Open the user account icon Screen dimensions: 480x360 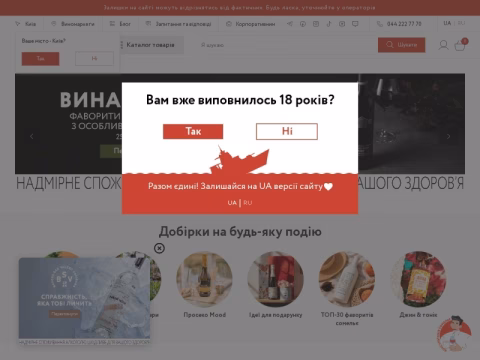click(443, 45)
